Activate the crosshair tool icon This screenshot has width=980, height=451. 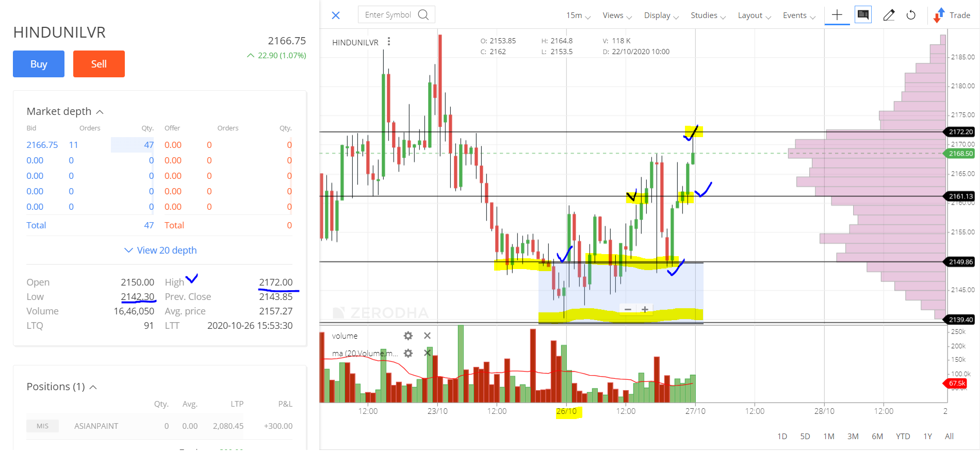pos(837,15)
